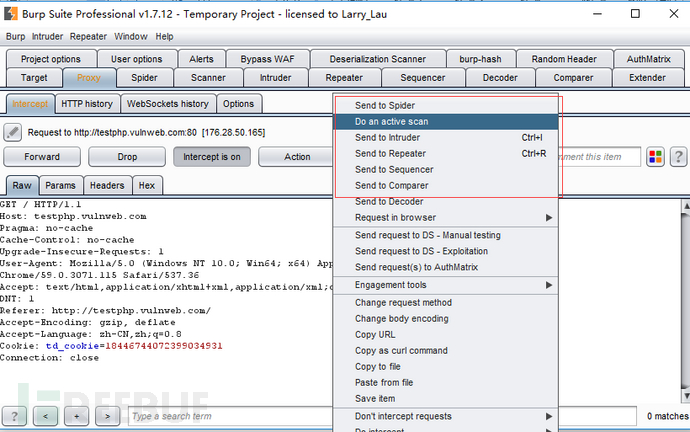Select Paste from file
Image resolution: width=690 pixels, height=432 pixels.
point(445,383)
